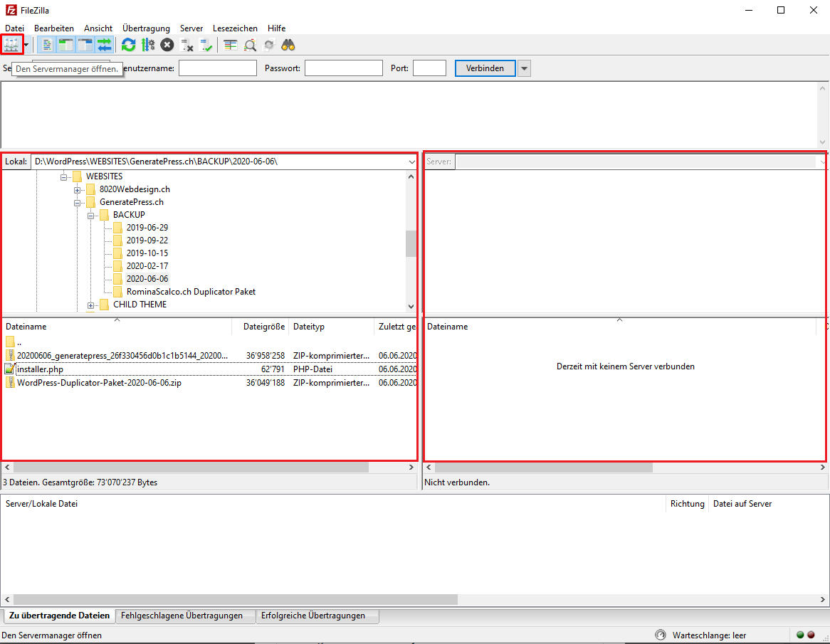This screenshot has height=644, width=830.
Task: Click Benutzername input field
Action: (218, 68)
